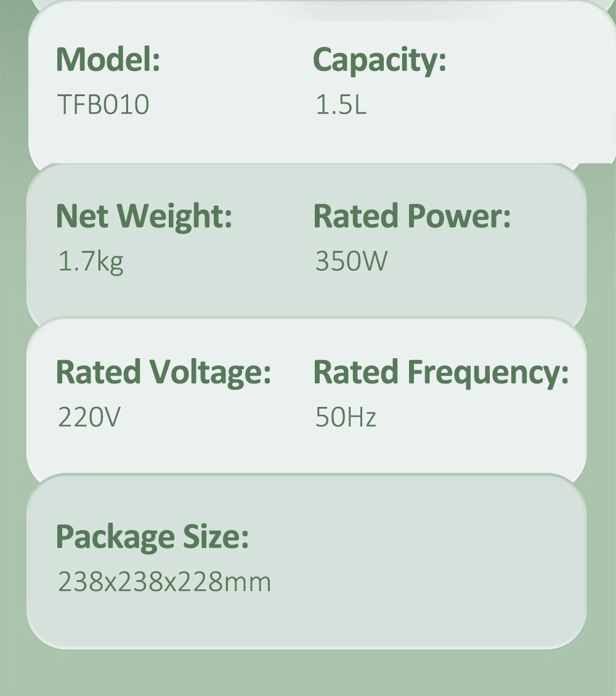Click the partial card edge above Model
This screenshot has width=616, height=696.
[154, 4]
